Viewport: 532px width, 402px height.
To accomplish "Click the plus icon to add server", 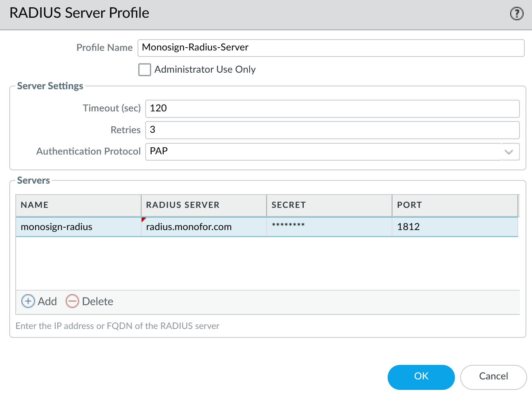I will pyautogui.click(x=28, y=301).
